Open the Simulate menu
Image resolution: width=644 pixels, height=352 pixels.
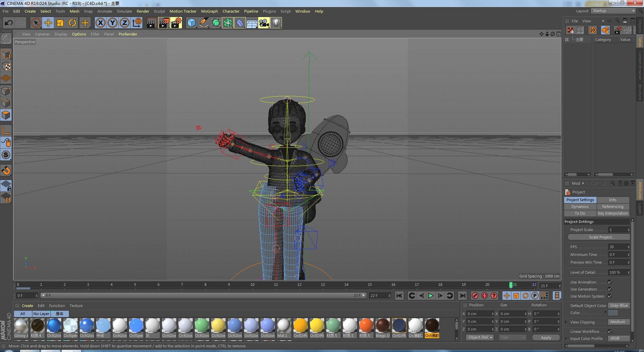(x=124, y=11)
